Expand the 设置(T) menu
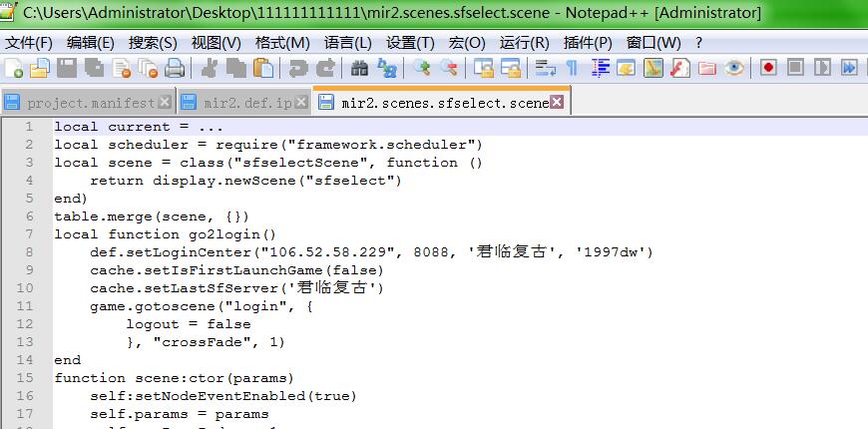Screen dimensions: 868x429 pyautogui.click(x=410, y=43)
